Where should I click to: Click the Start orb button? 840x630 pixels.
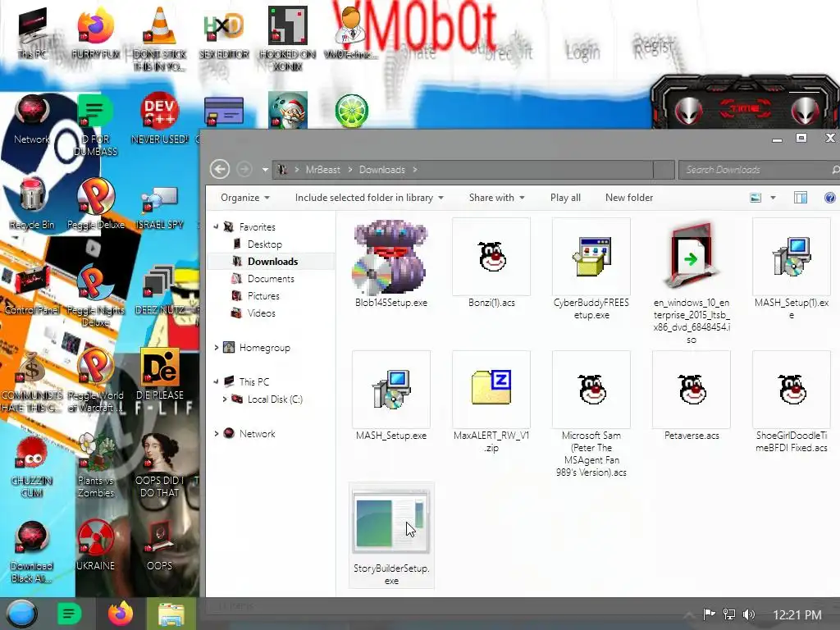click(x=21, y=614)
